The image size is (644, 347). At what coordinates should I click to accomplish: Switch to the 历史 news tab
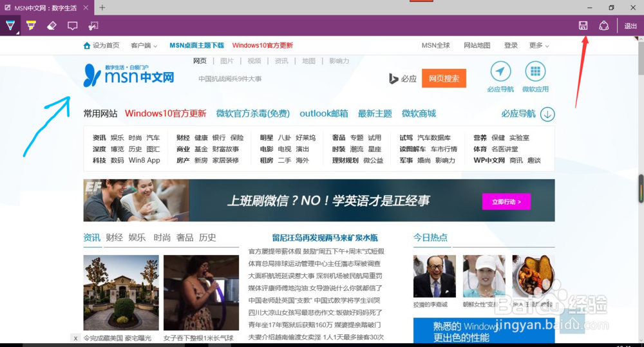click(207, 238)
